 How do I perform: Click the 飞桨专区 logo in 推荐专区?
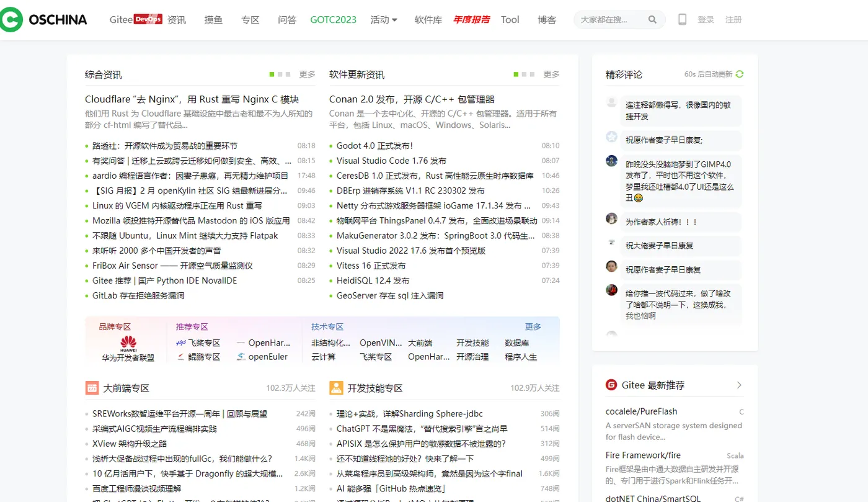coord(181,343)
